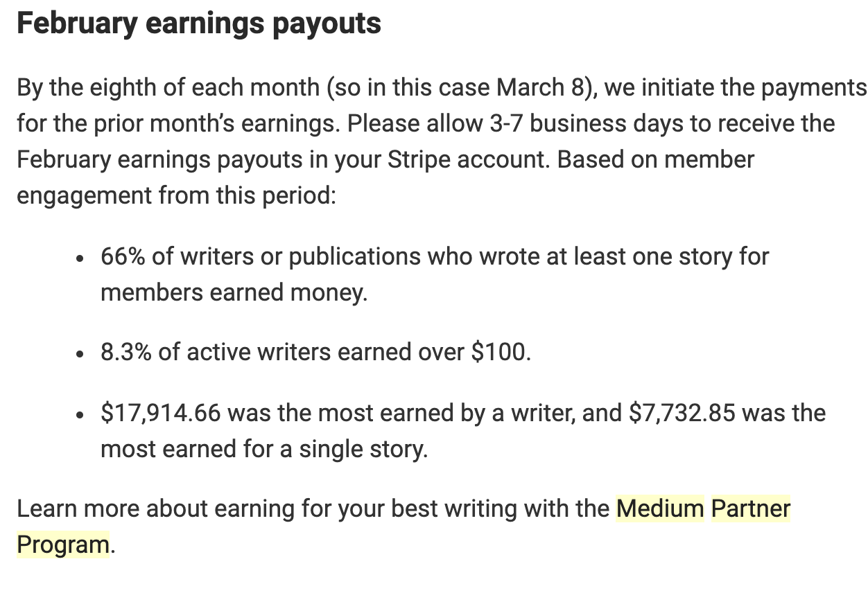Viewport: 868px width, 593px height.
Task: Click the "February earnings payouts" heading
Action: coord(199,24)
